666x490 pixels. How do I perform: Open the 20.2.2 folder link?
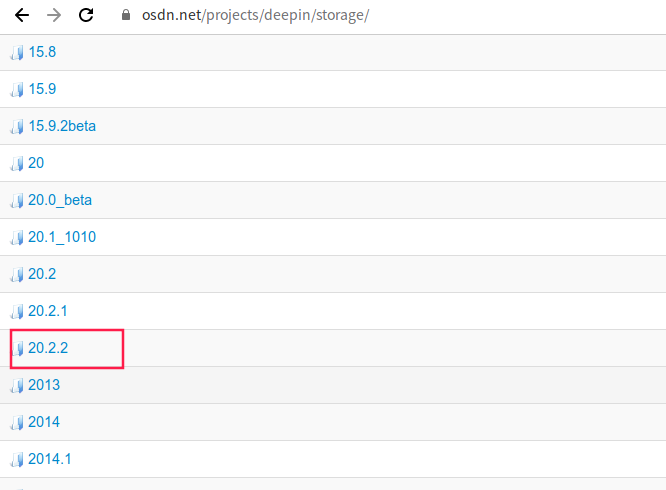point(48,348)
